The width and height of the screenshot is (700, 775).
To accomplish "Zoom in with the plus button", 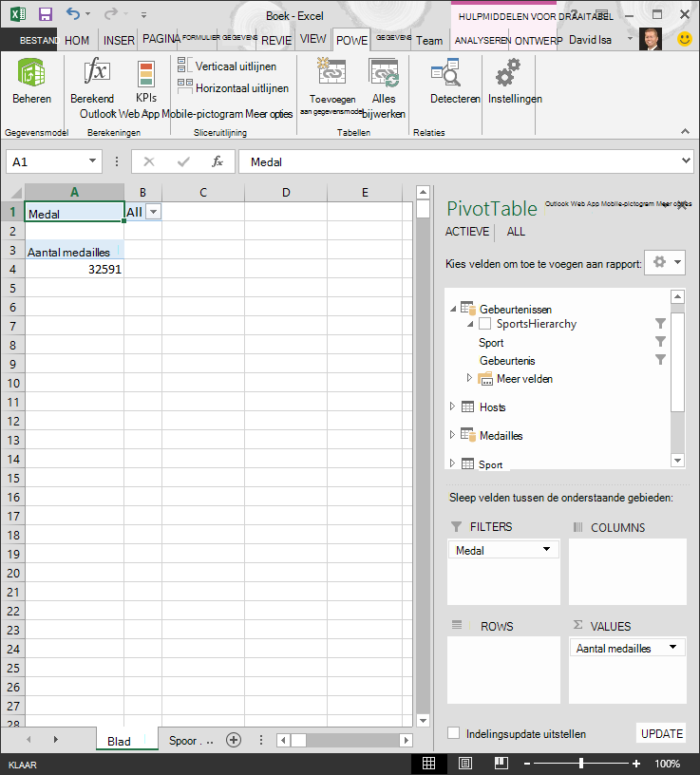I will 636,764.
